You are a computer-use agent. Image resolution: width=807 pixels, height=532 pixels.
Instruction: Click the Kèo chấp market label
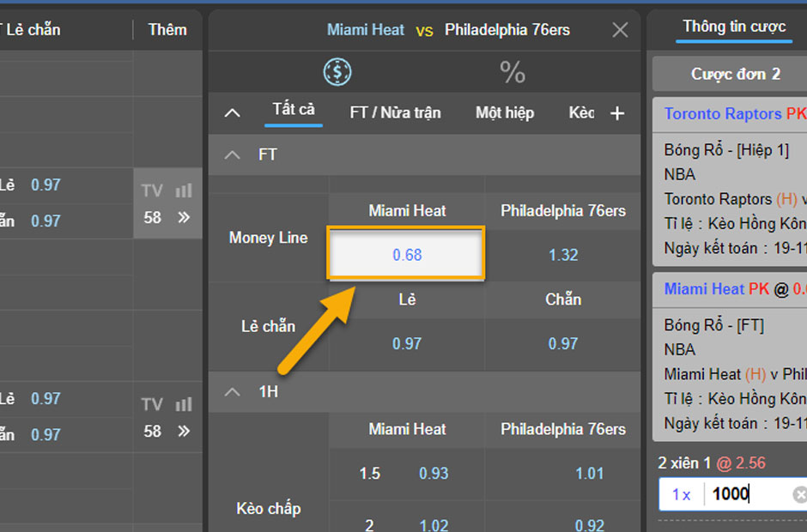[268, 509]
